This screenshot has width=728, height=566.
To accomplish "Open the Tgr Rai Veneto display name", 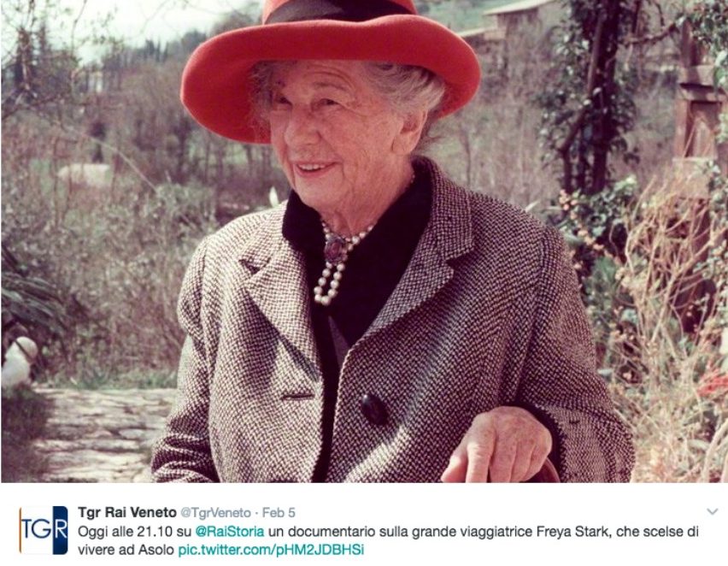I will [126, 512].
